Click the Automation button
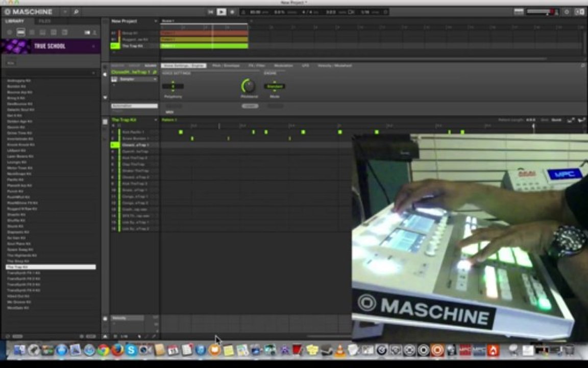This screenshot has width=588, height=368. click(134, 106)
